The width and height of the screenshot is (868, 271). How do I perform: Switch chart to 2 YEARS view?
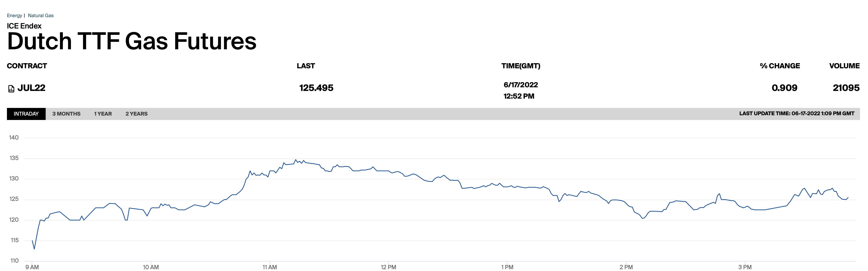pyautogui.click(x=136, y=114)
